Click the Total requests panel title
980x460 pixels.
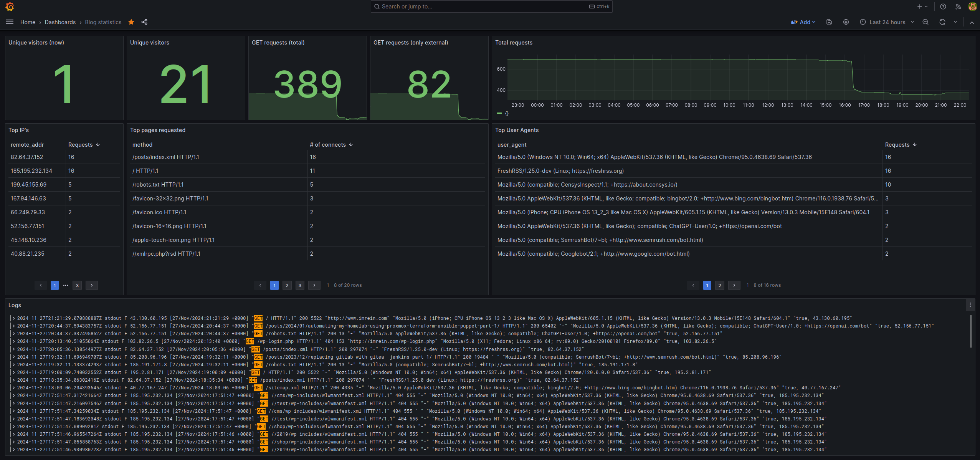(514, 43)
